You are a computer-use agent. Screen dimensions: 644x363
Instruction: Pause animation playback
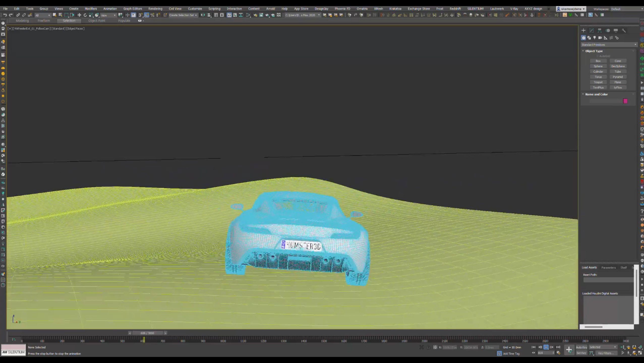click(546, 347)
